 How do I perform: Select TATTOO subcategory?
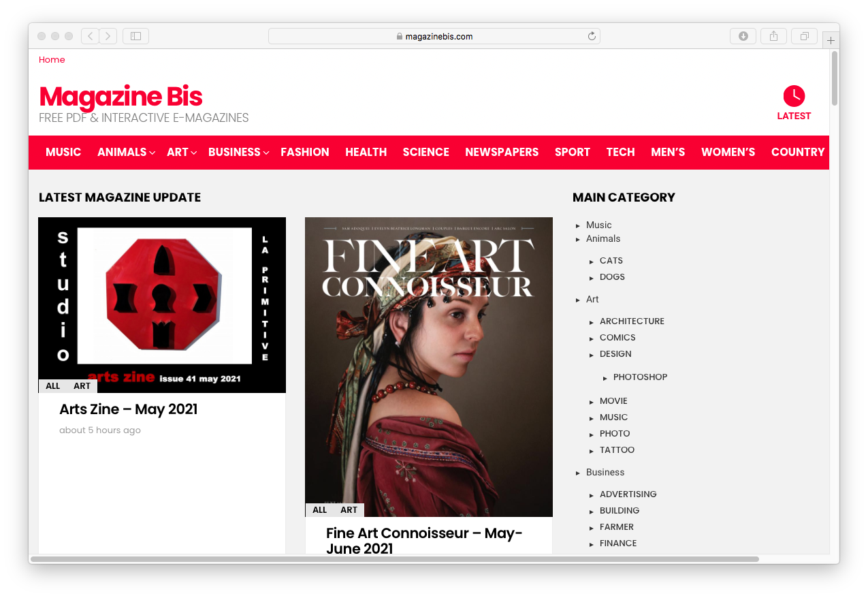(x=617, y=450)
